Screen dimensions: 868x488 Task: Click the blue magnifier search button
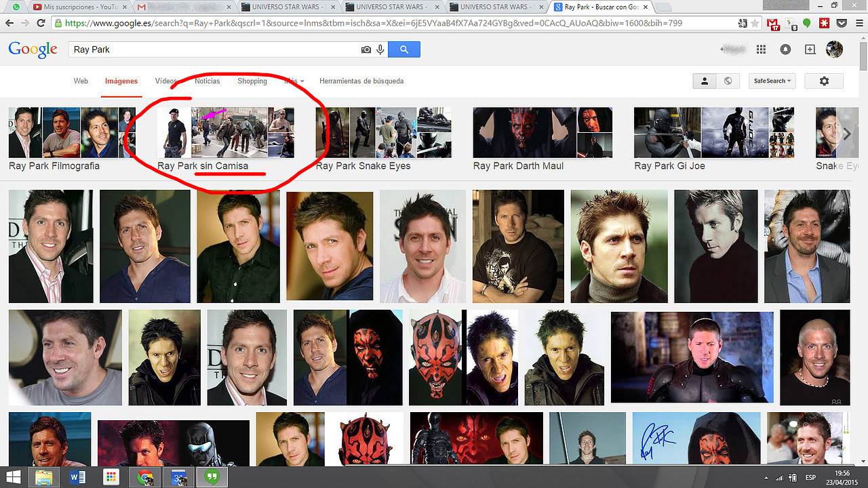pos(404,49)
